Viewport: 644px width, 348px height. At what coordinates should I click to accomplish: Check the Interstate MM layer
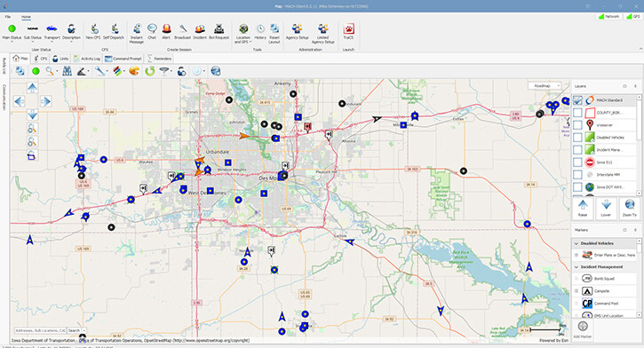click(x=578, y=174)
